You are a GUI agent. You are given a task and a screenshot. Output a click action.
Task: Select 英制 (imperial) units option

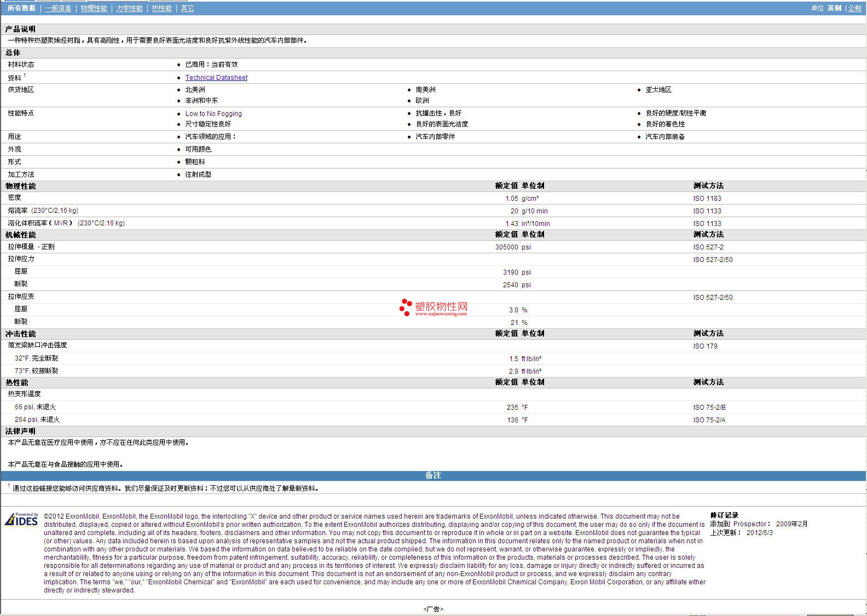click(x=834, y=8)
